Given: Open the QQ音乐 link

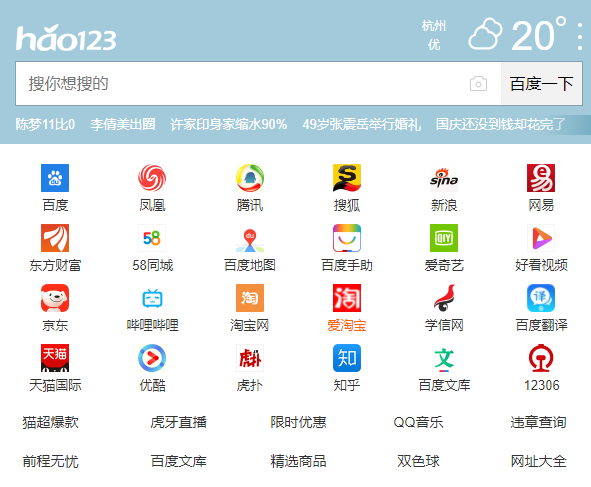Looking at the screenshot, I should pos(418,422).
